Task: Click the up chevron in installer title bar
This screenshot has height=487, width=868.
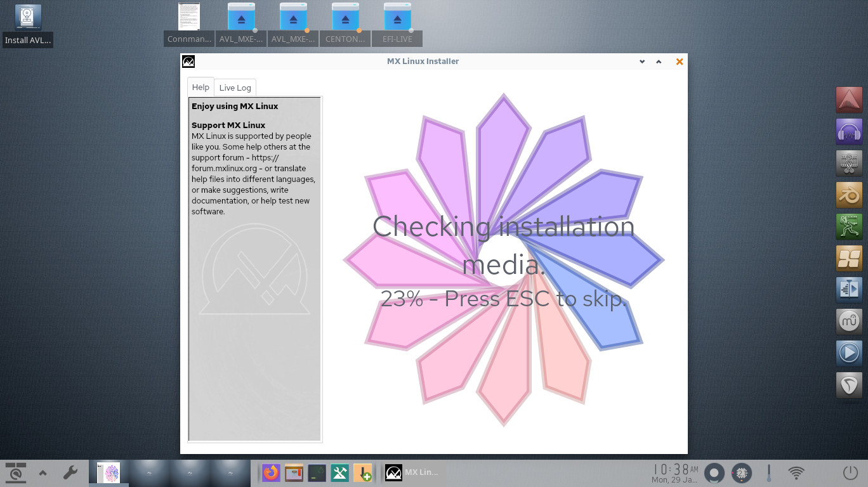Action: point(659,62)
